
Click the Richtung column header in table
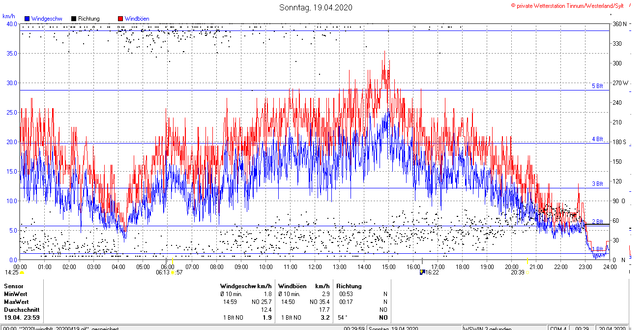(349, 286)
